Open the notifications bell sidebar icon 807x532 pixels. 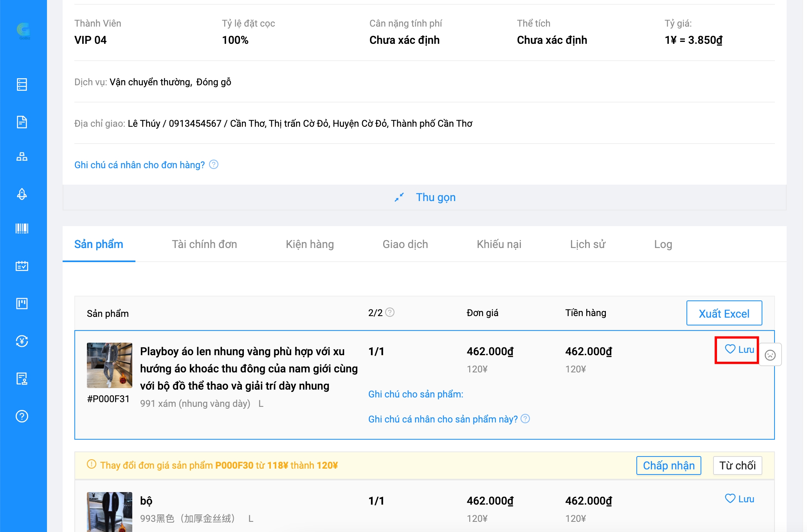[x=22, y=194]
